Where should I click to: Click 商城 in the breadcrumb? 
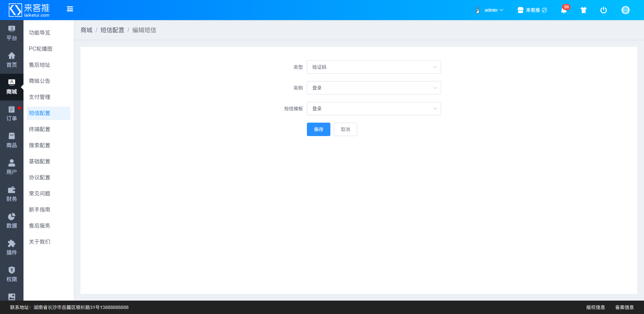tap(86, 30)
